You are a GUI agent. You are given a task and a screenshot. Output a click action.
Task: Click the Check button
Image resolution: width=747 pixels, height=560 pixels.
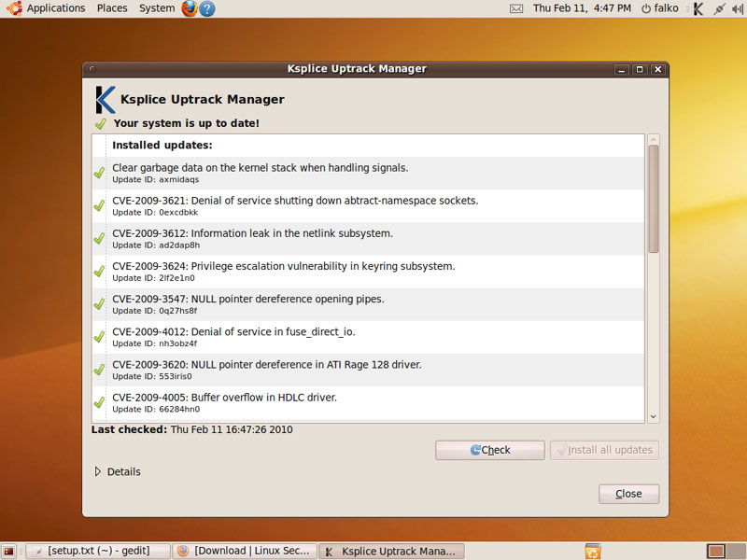point(489,450)
